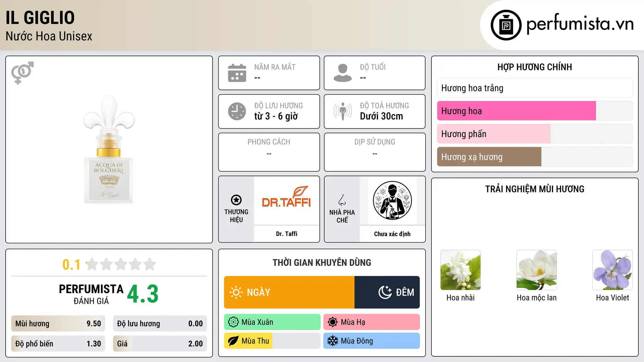Click the Hoa mộc lan note caption
Screen dimensions: 644x362
[x=536, y=298]
